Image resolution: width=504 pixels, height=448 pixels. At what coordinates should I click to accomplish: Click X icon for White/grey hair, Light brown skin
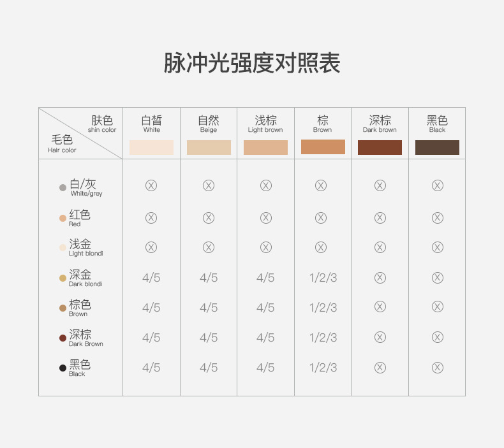[266, 185]
